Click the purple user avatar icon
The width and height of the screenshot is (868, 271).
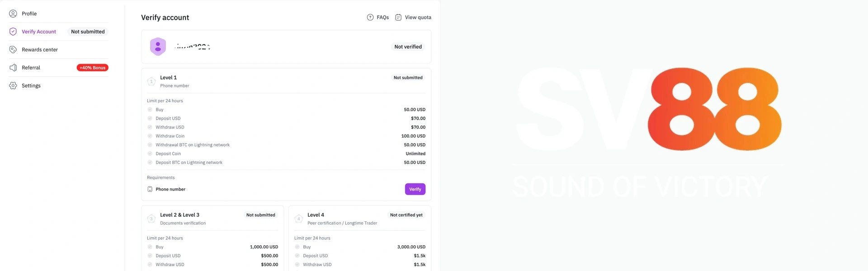158,47
